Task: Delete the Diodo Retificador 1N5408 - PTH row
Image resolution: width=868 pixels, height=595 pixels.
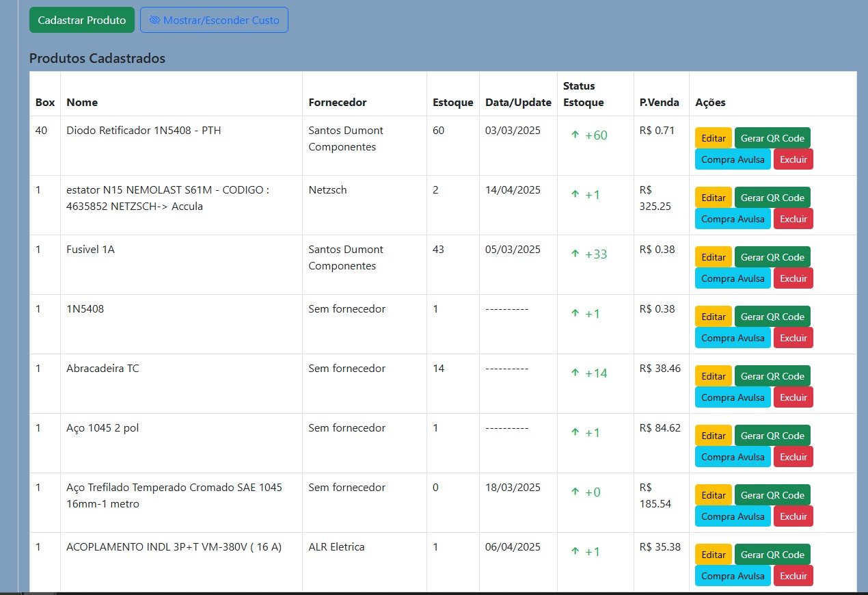Action: pos(794,159)
